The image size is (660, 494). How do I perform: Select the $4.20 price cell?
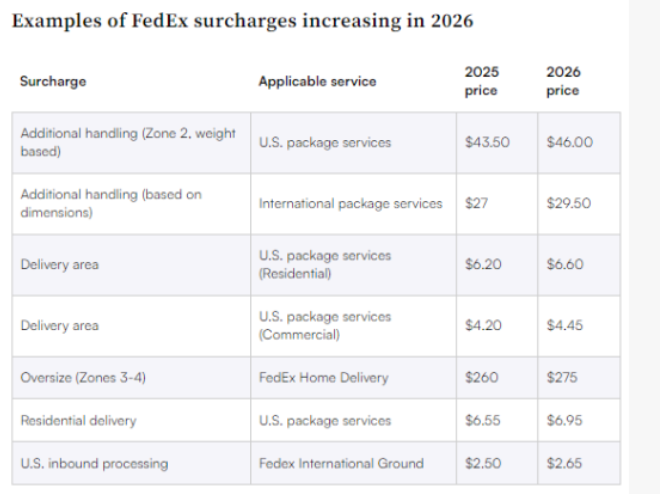(483, 325)
